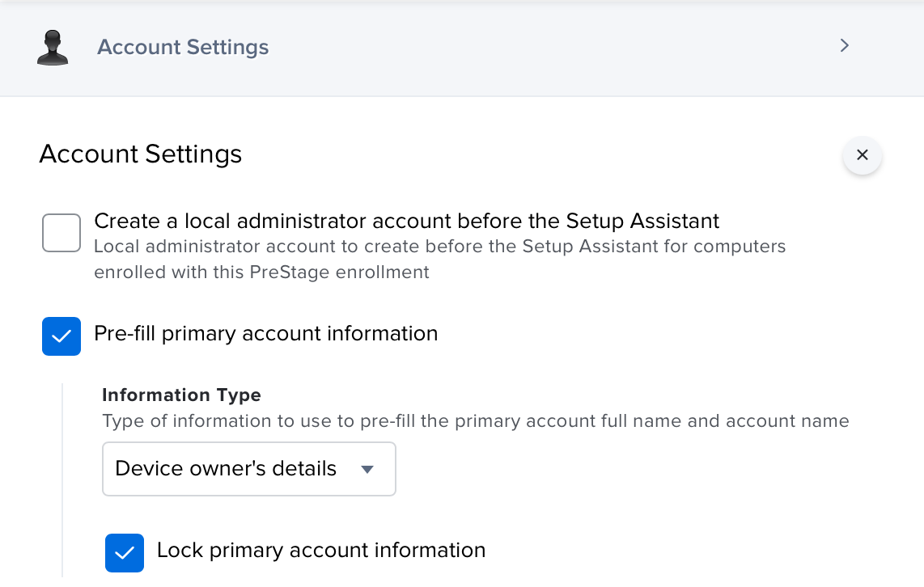
Task: Disable Lock primary account information checkbox
Action: click(125, 553)
